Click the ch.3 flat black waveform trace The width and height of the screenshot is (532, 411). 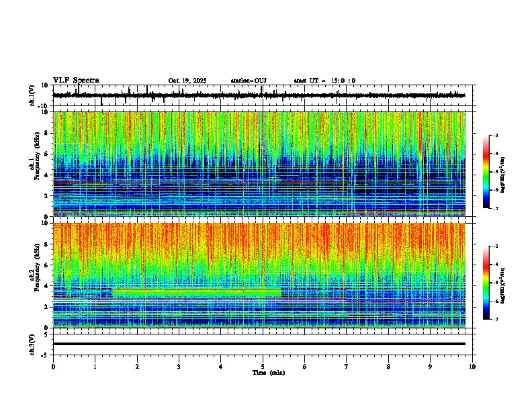(x=259, y=344)
